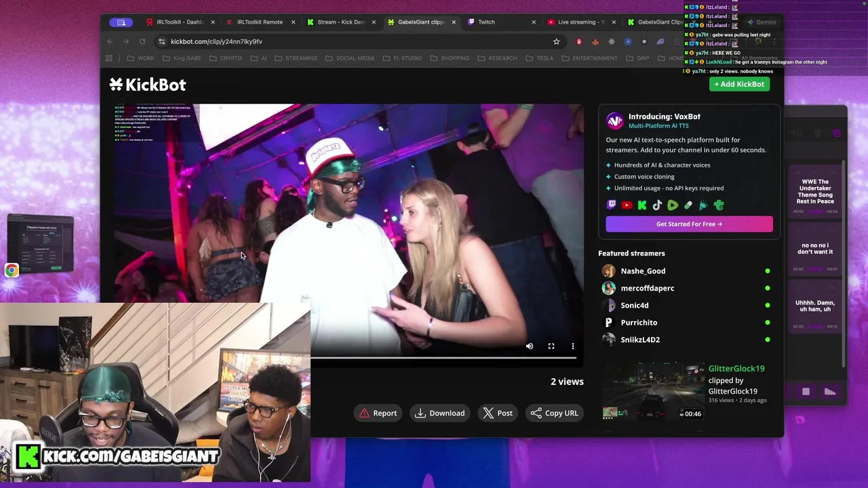The width and height of the screenshot is (868, 488).
Task: Report this clip
Action: pos(378,413)
